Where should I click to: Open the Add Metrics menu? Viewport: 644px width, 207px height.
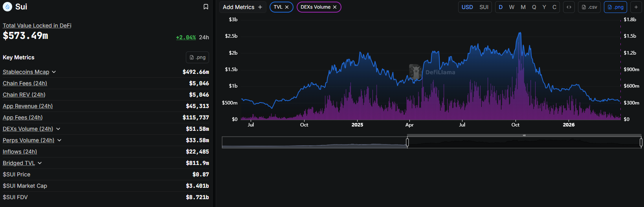[242, 7]
